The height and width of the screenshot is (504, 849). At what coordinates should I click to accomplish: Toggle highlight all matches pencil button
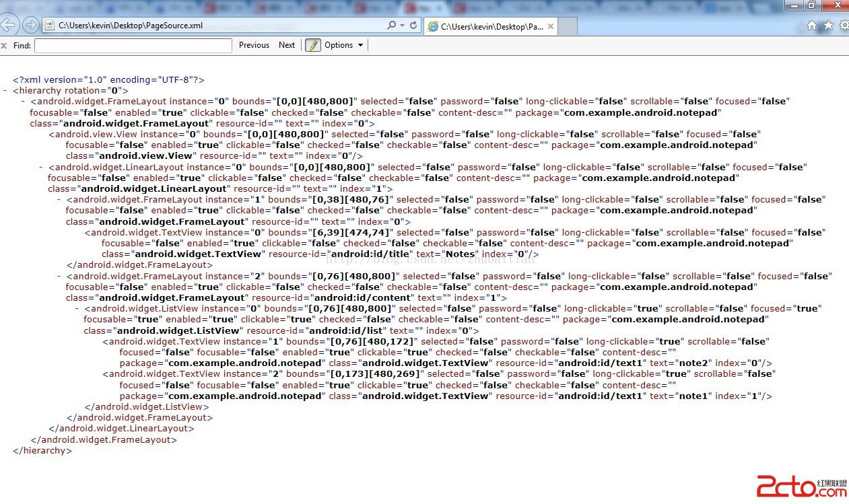313,45
